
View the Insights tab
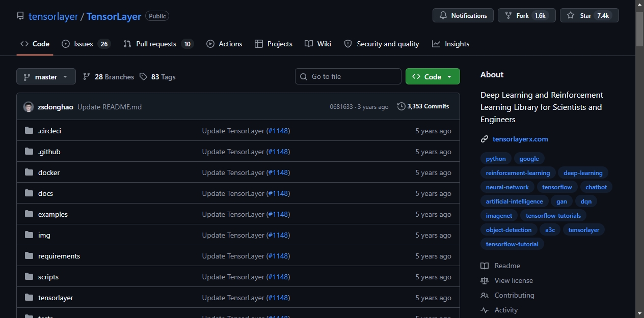[451, 44]
